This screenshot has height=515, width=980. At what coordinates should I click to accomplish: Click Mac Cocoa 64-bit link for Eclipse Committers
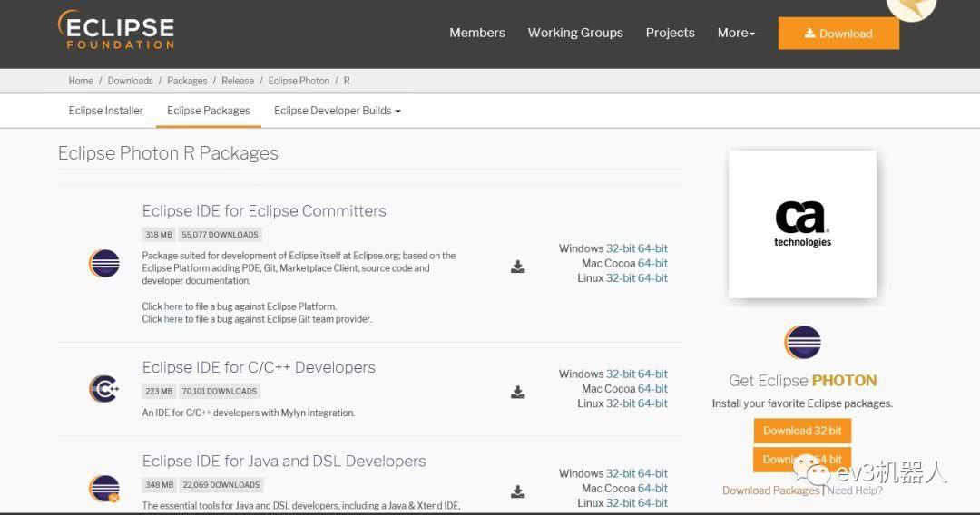[653, 264]
